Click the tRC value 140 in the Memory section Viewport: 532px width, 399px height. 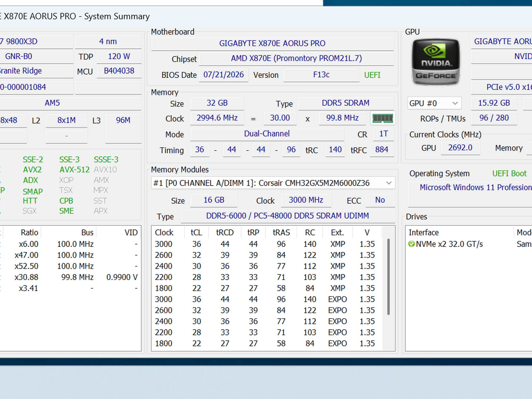click(x=335, y=150)
